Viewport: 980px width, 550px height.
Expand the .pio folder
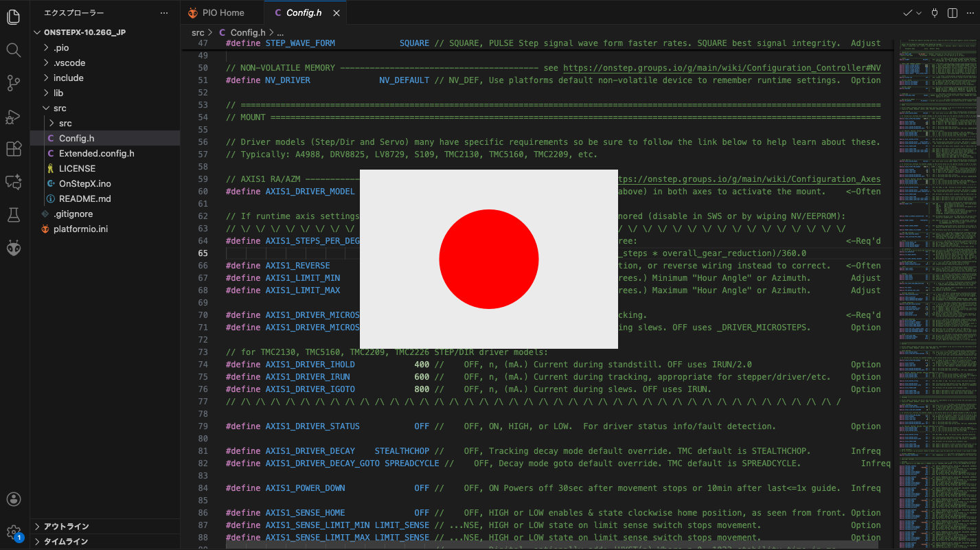[61, 48]
